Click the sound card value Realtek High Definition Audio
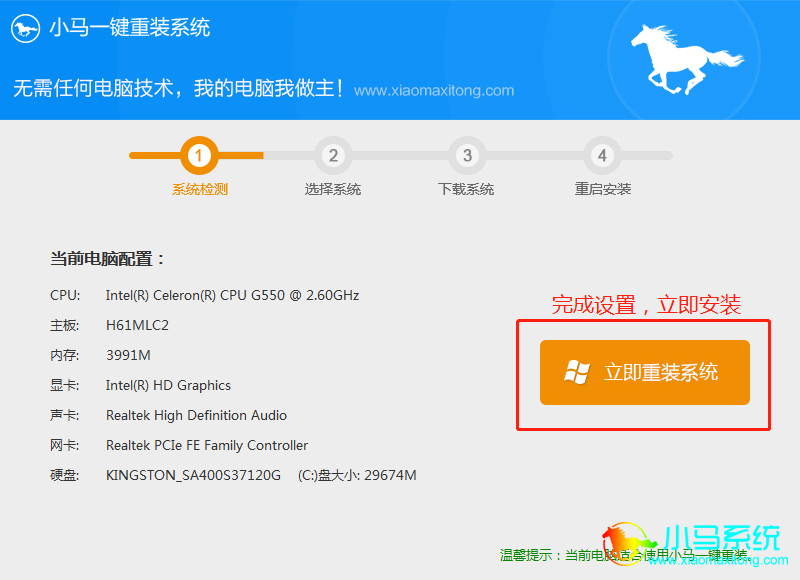 point(196,415)
